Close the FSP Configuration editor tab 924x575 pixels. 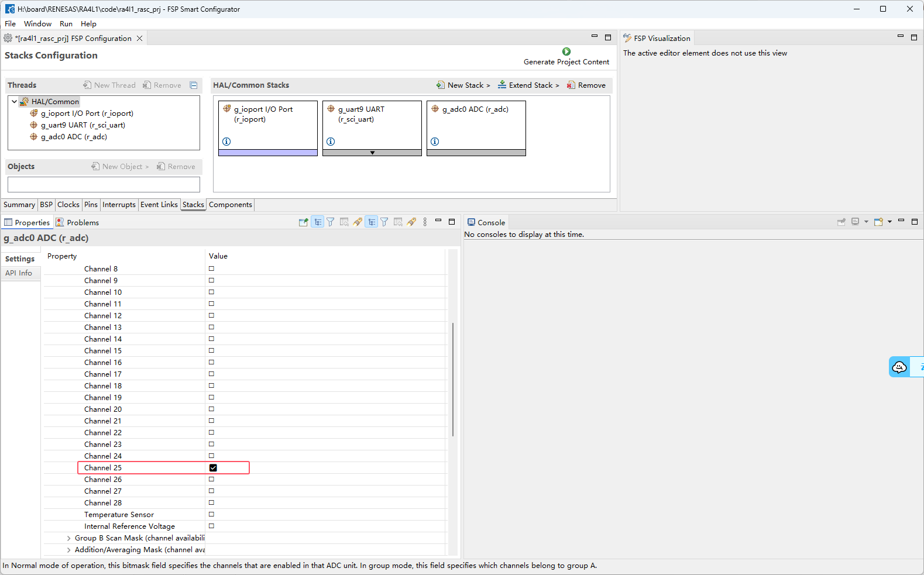coord(139,39)
